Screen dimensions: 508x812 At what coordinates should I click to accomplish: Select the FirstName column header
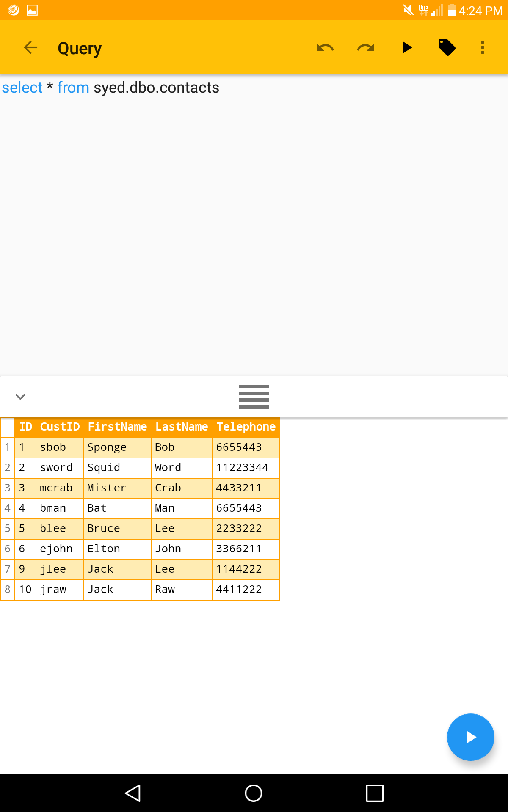117,427
